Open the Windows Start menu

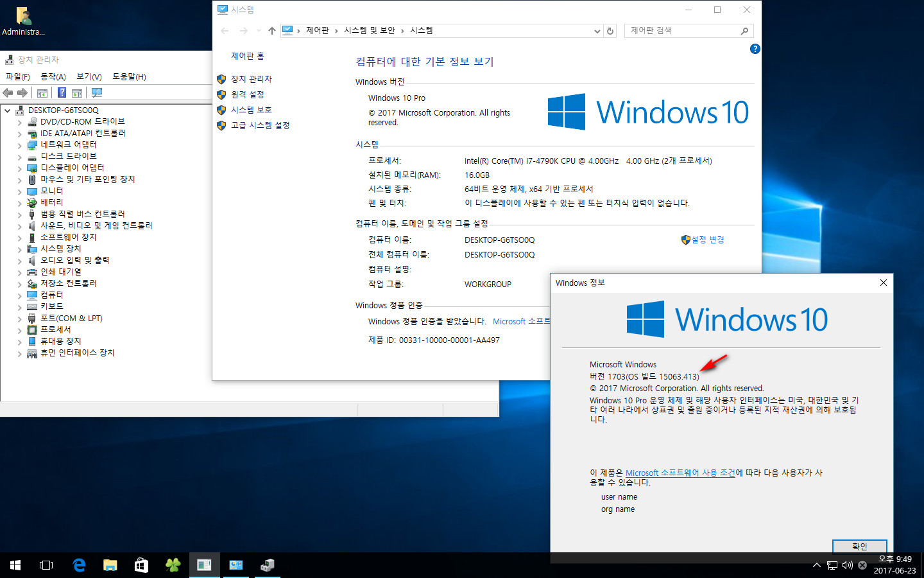point(15,565)
